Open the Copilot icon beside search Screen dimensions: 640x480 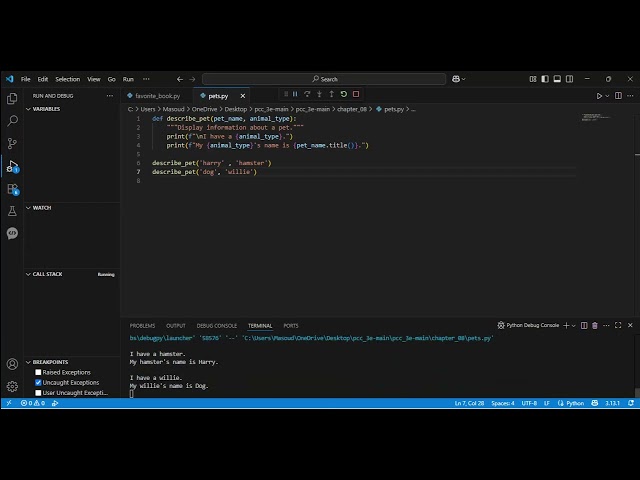coord(456,79)
